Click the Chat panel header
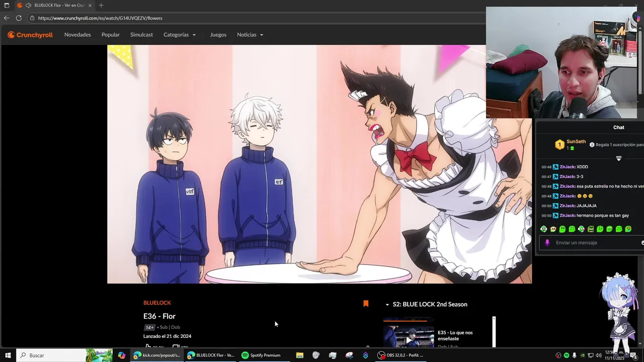 click(x=618, y=127)
